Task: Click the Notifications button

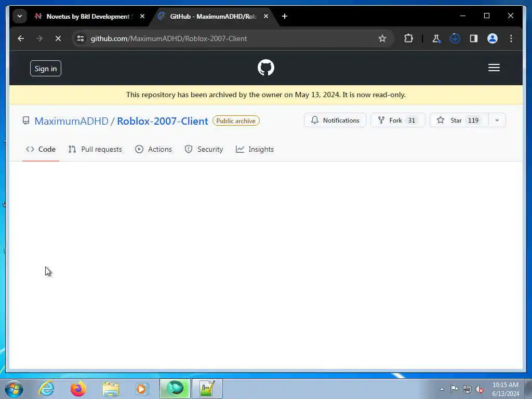Action: [x=335, y=120]
